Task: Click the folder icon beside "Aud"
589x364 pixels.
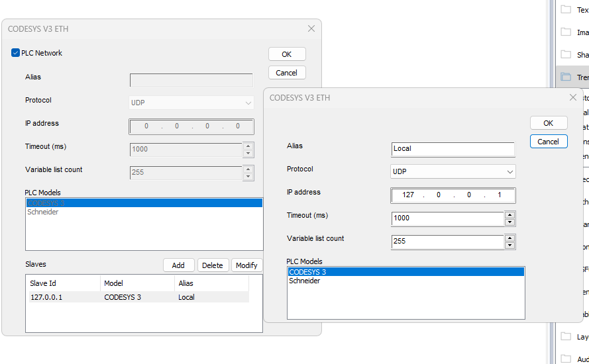Action: click(566, 358)
